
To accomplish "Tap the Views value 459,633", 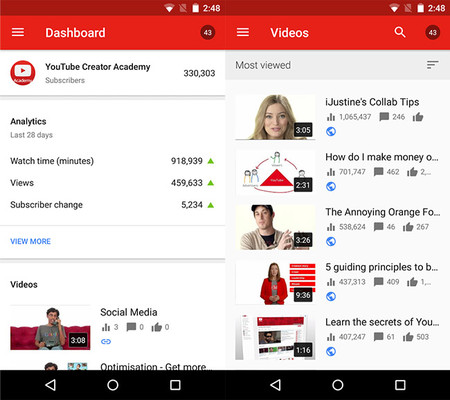I will pos(187,183).
